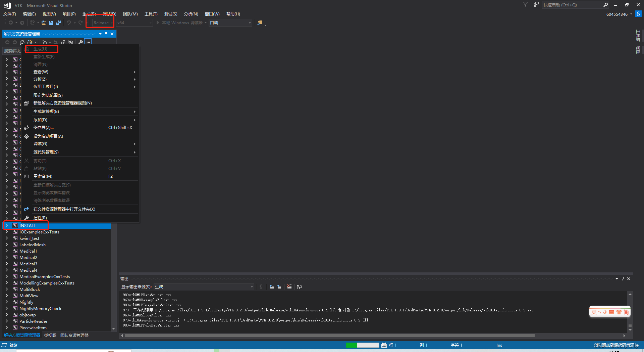The width and height of the screenshot is (644, 352).
Task: Click the feedback icon beside Quick Launch
Action: click(x=536, y=5)
